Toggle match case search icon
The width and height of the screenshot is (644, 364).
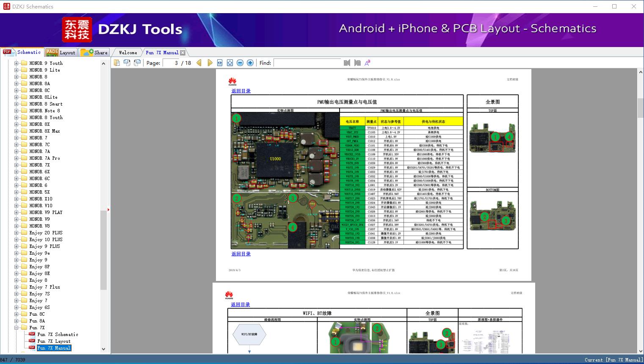[x=368, y=63]
